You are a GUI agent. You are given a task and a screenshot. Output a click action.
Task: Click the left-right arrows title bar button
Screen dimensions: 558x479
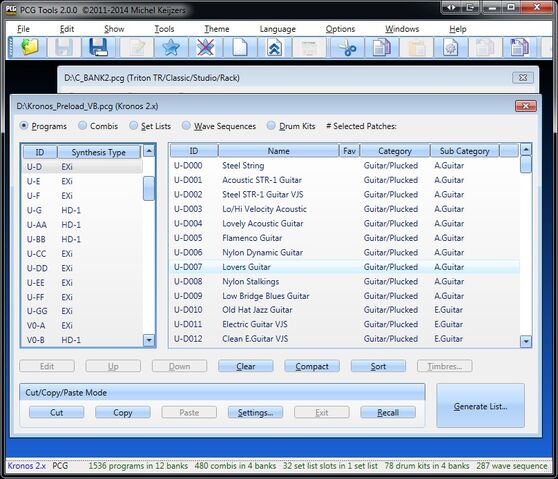(451, 7)
